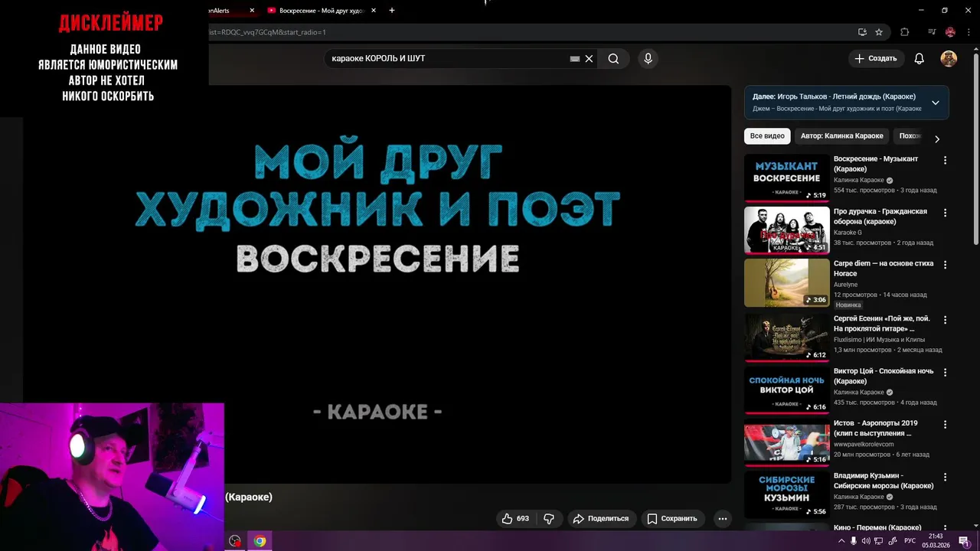Screen dimensions: 980x551
Task: Open Windows notification center icon
Action: [x=964, y=541]
